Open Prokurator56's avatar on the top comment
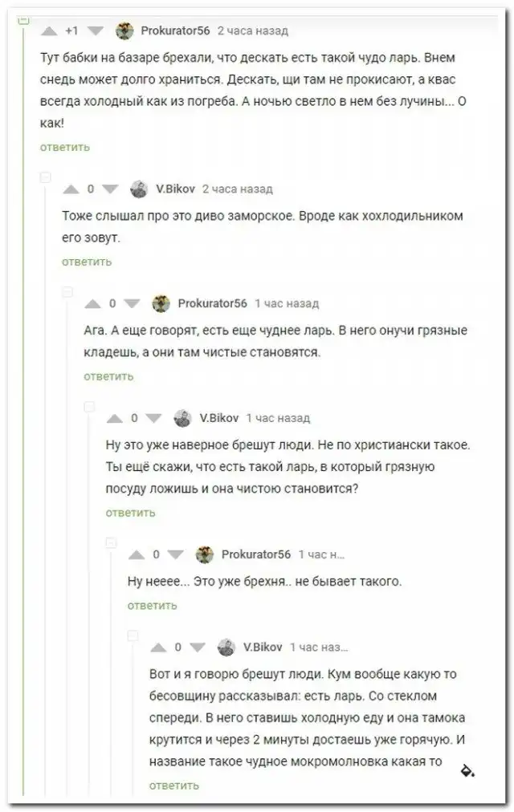This screenshot has width=514, height=812. coord(124,31)
